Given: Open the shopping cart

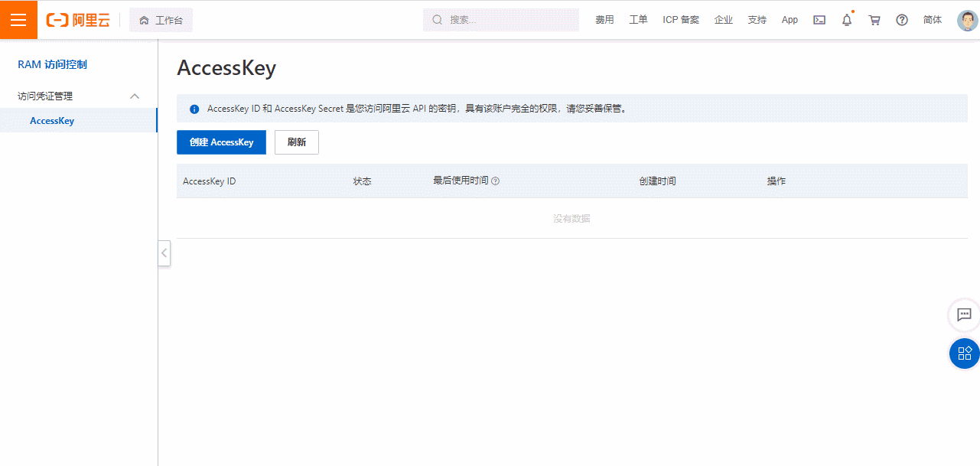Looking at the screenshot, I should pos(874,20).
